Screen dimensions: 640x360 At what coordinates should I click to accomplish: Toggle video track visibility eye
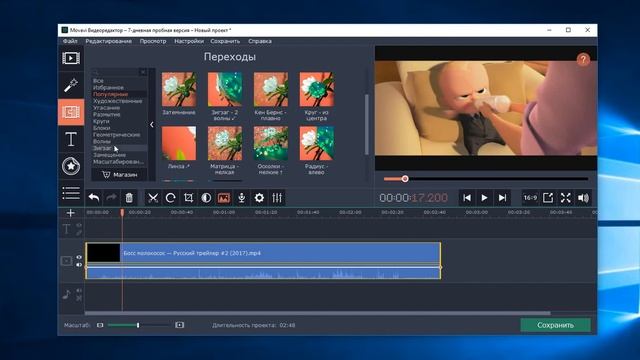coord(79,257)
